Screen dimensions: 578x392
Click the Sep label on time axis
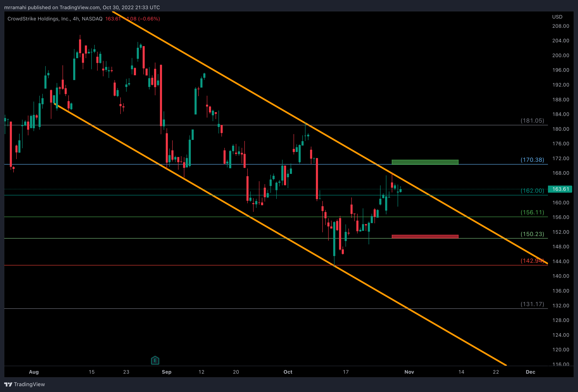[x=166, y=372]
